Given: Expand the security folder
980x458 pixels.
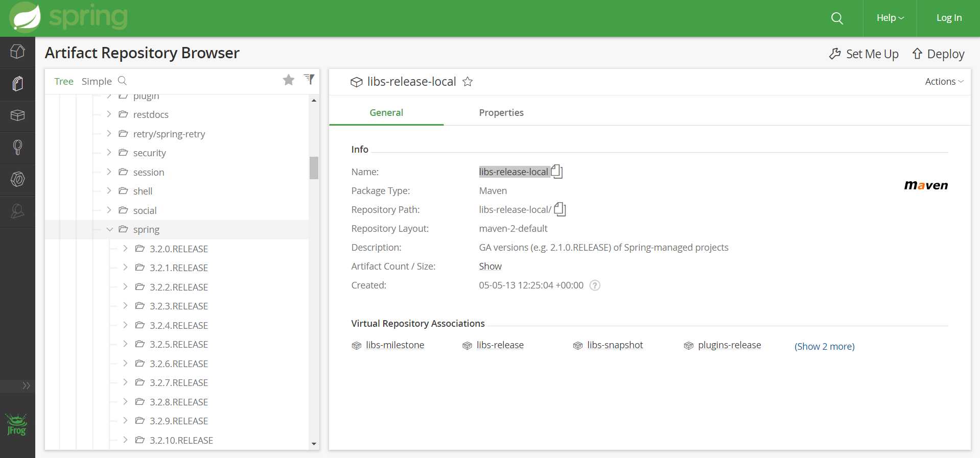Looking at the screenshot, I should (109, 152).
